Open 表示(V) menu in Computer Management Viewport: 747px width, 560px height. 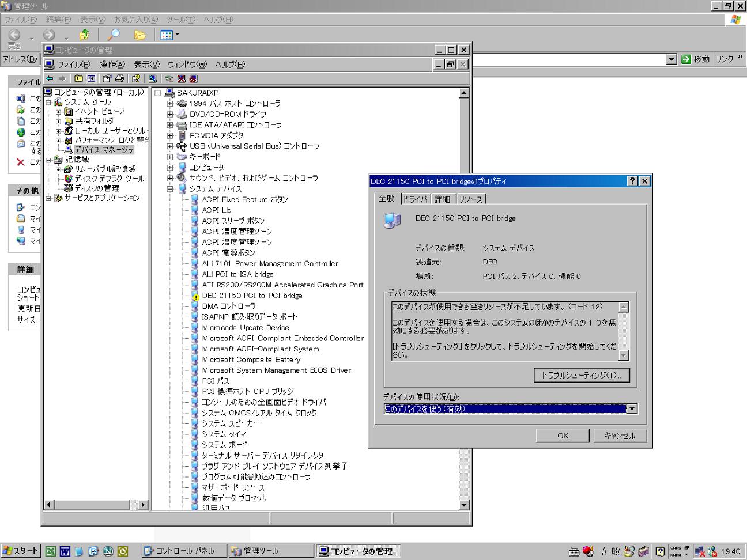[146, 65]
